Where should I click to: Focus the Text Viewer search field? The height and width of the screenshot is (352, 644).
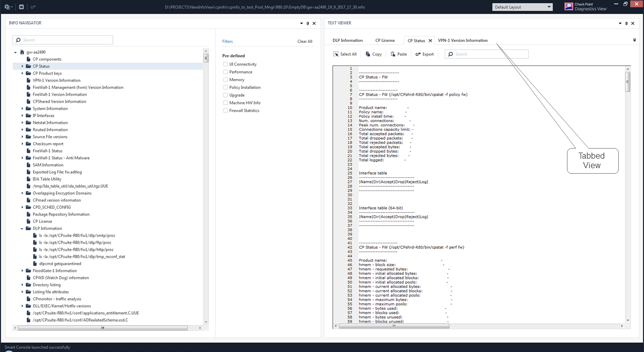(x=486, y=54)
